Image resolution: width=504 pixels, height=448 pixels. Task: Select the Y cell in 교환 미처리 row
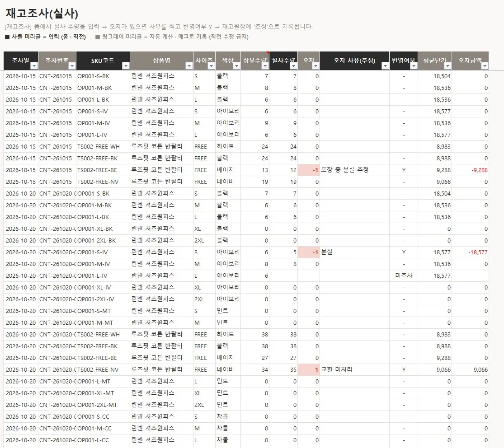click(x=404, y=369)
